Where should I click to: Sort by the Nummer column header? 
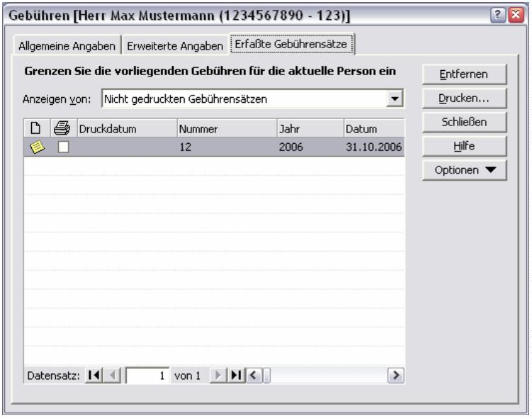pos(225,130)
